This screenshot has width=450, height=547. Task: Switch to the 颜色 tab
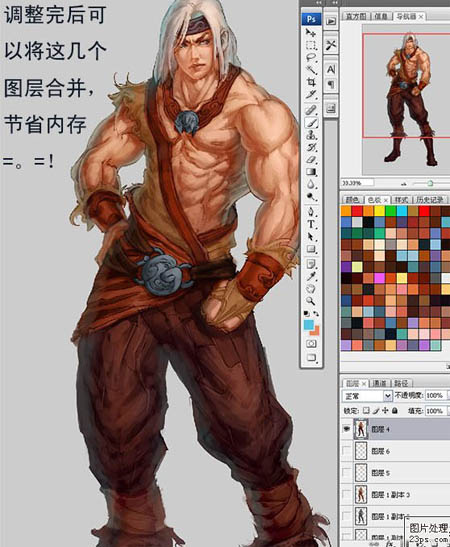[352, 200]
